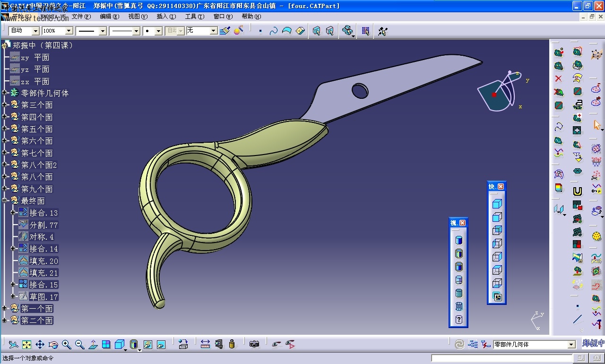This screenshot has width=605, height=364.
Task: Expand the '接合.13' tree node
Action: (x=13, y=213)
